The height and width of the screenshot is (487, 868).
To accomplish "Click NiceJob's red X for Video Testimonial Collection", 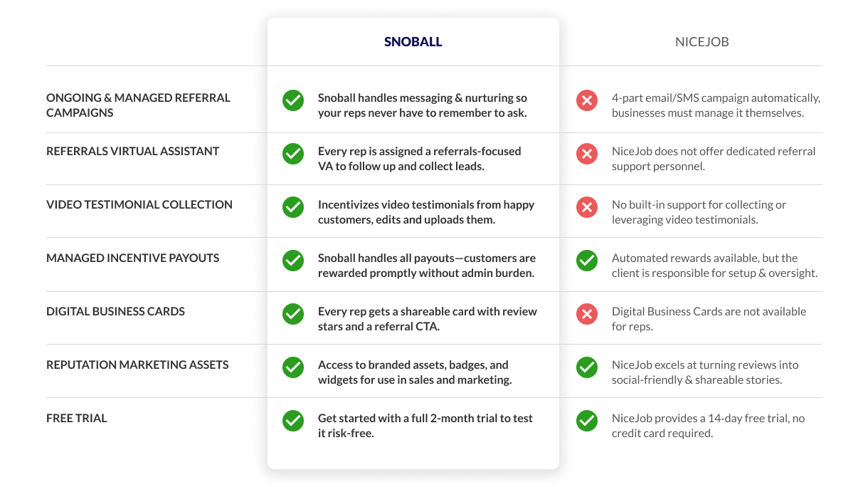I will pos(587,207).
